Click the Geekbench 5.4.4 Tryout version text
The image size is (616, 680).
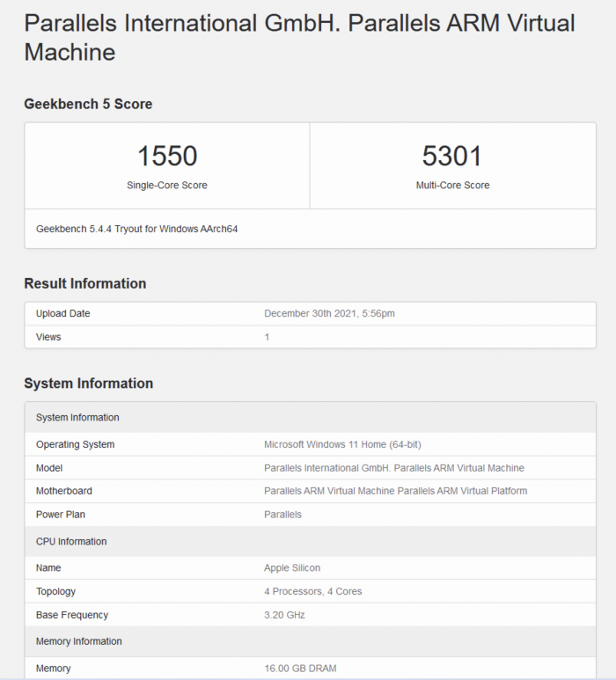pos(137,229)
